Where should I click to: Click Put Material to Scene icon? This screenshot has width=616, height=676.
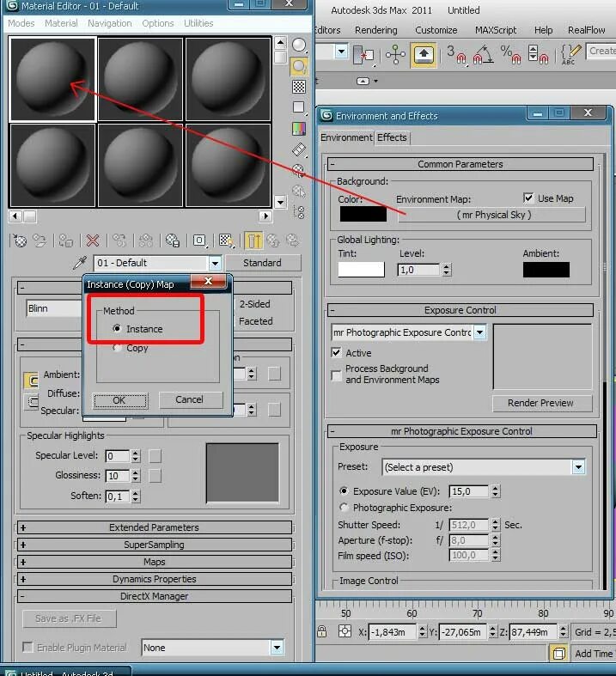(x=40, y=241)
